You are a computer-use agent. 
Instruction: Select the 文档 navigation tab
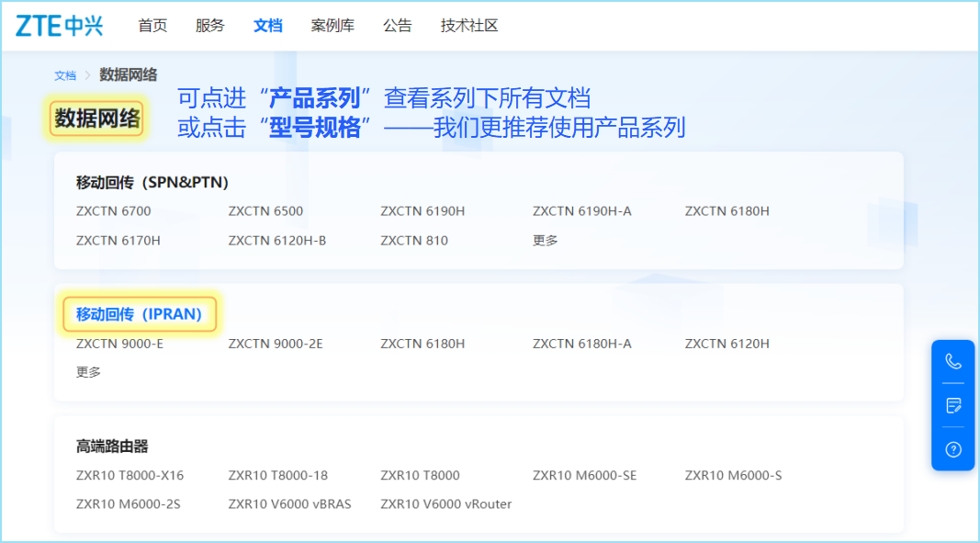pos(267,26)
